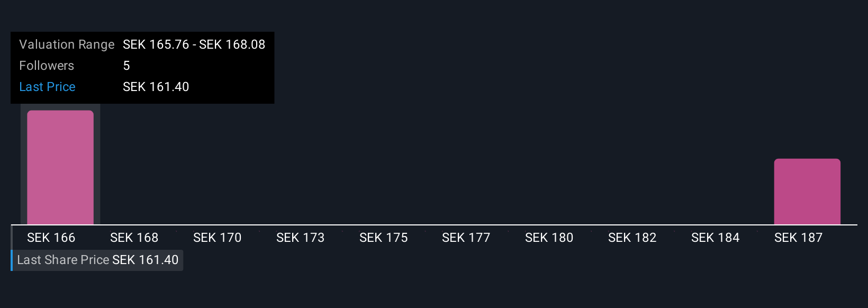Screen dimensions: 868x308
Task: Click the SEK 177 axis label
Action: pos(466,238)
